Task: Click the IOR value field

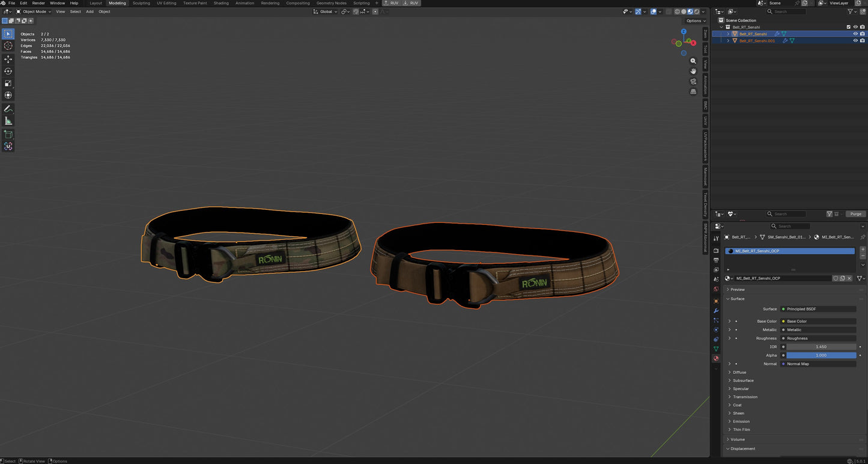Action: 821,347
